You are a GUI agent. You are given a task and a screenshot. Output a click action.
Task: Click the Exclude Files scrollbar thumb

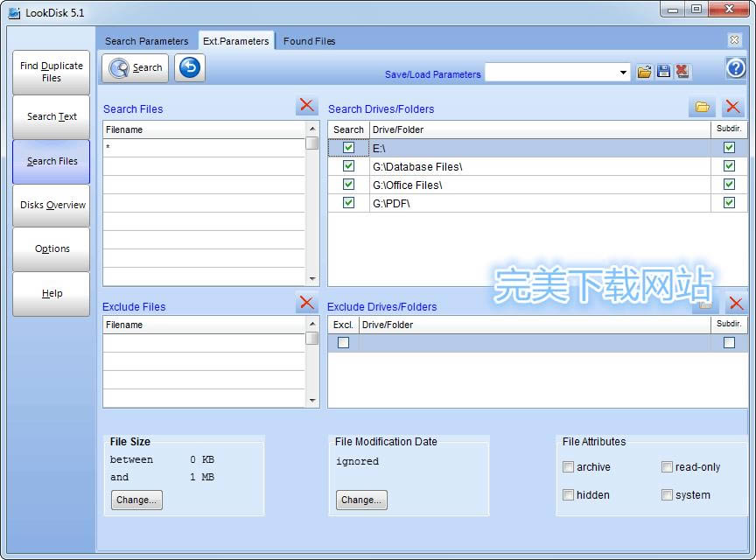[x=312, y=338]
